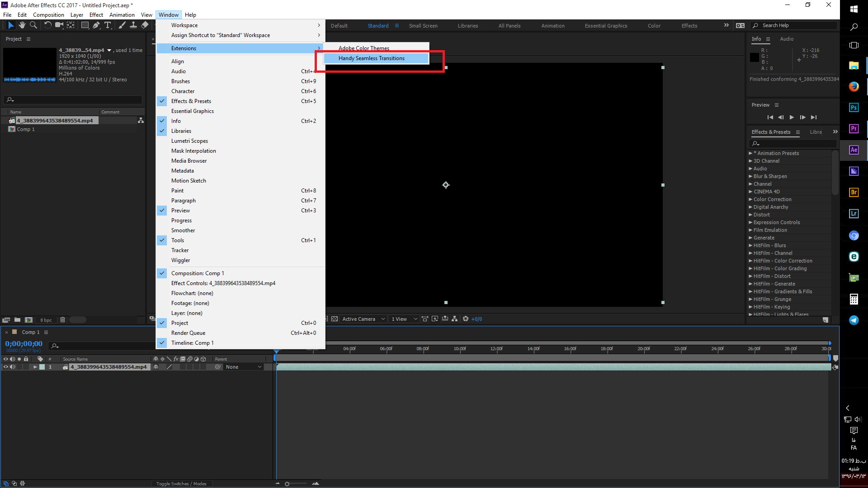The width and height of the screenshot is (868, 488).
Task: Expand the Blur & Sharpen effects category
Action: coord(750,176)
